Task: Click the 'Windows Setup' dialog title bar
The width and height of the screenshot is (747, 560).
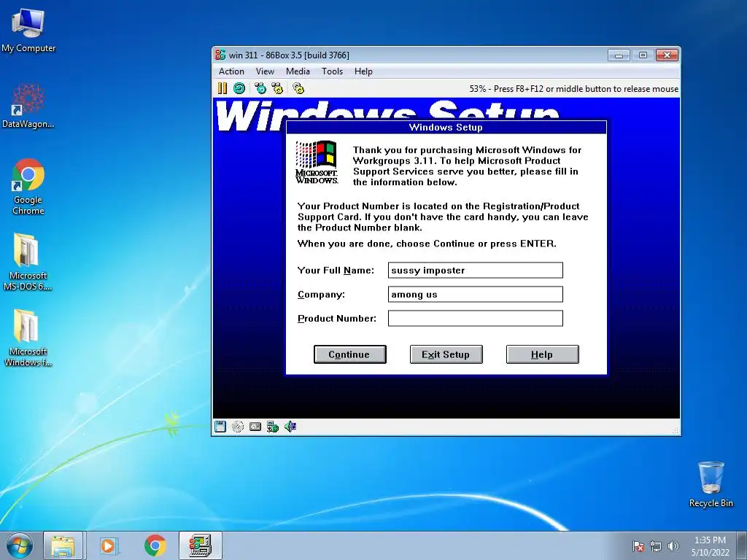Action: coord(446,127)
